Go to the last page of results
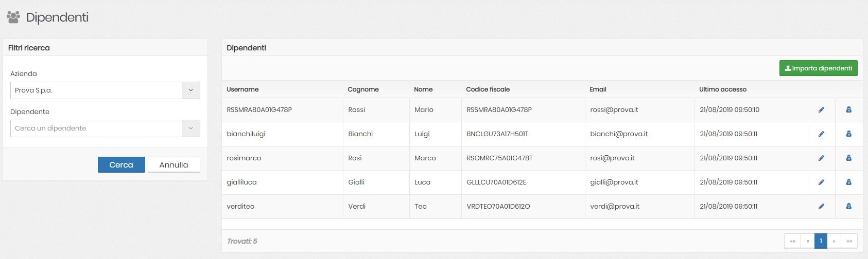868x259 pixels. (x=849, y=241)
